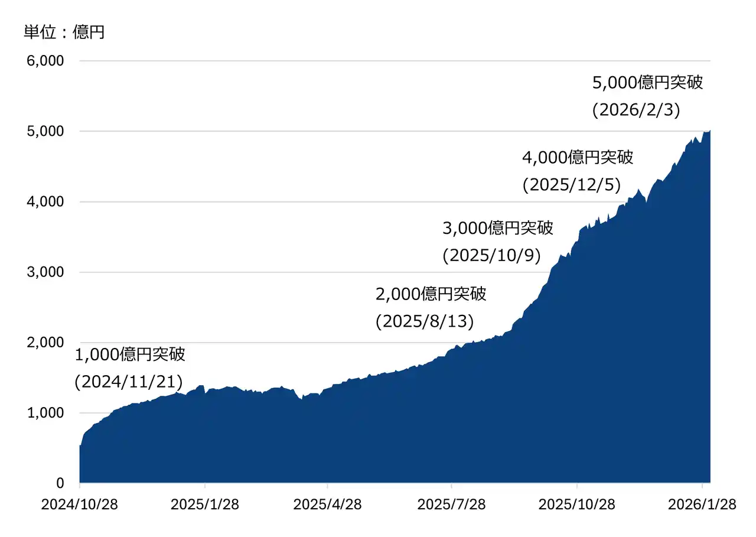
Task: Click the 3,000 y-axis tick label
Action: click(45, 272)
